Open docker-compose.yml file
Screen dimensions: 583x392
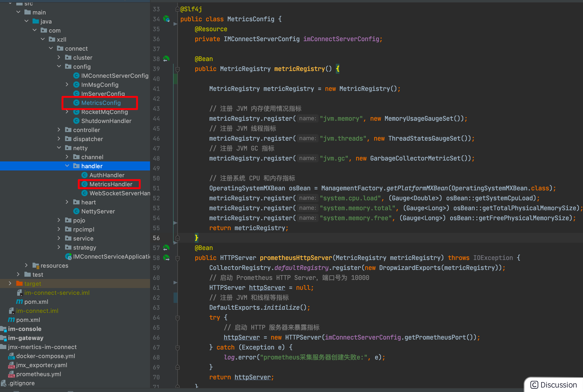click(45, 356)
